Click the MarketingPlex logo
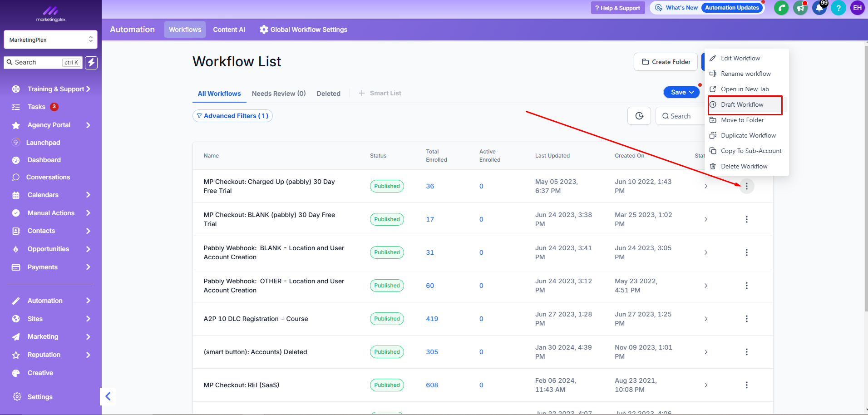The width and height of the screenshot is (868, 415). (x=51, y=14)
